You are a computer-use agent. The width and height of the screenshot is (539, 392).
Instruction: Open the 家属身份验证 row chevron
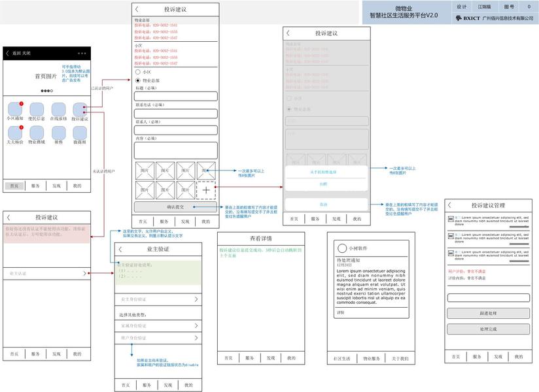click(196, 325)
